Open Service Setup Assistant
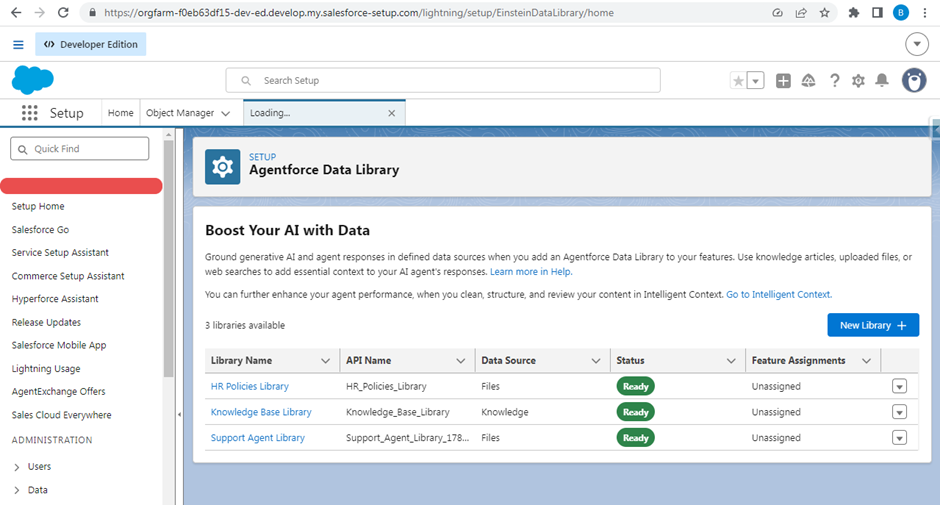The width and height of the screenshot is (940, 505). tap(60, 252)
